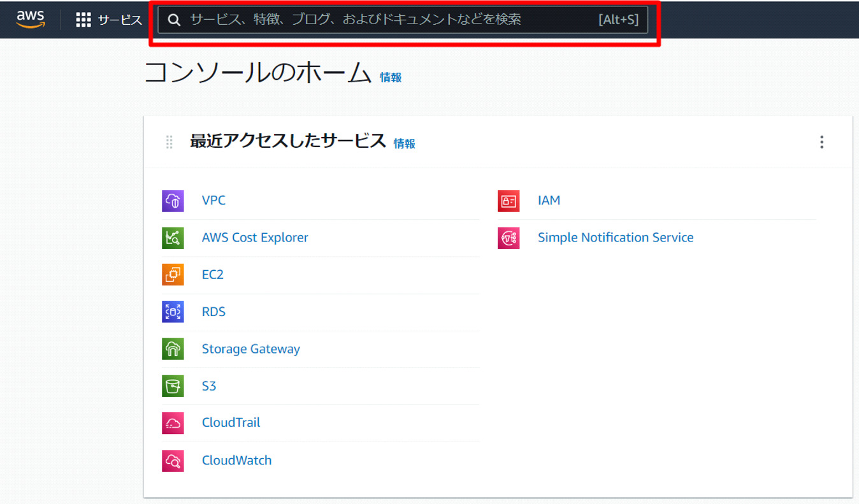
Task: Click 情報 link beside コンソールのホーム
Action: (391, 78)
